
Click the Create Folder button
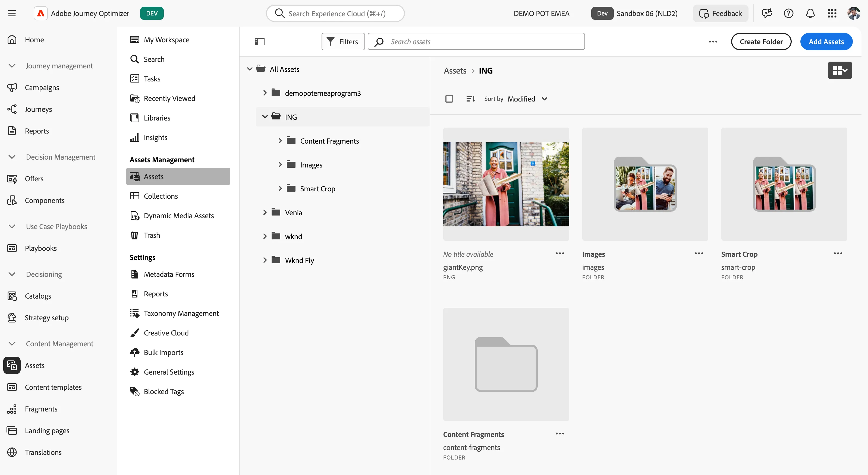[x=761, y=42]
